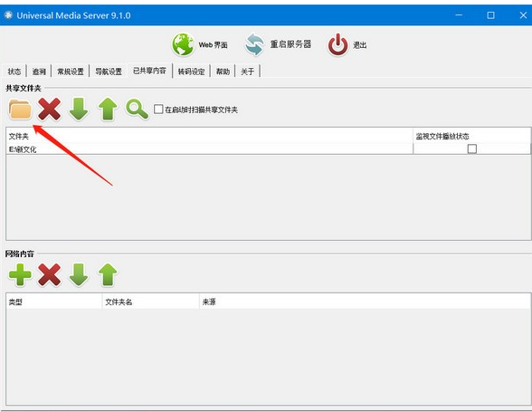The image size is (532, 412).
Task: Click the 类型 column header
Action: tap(54, 302)
